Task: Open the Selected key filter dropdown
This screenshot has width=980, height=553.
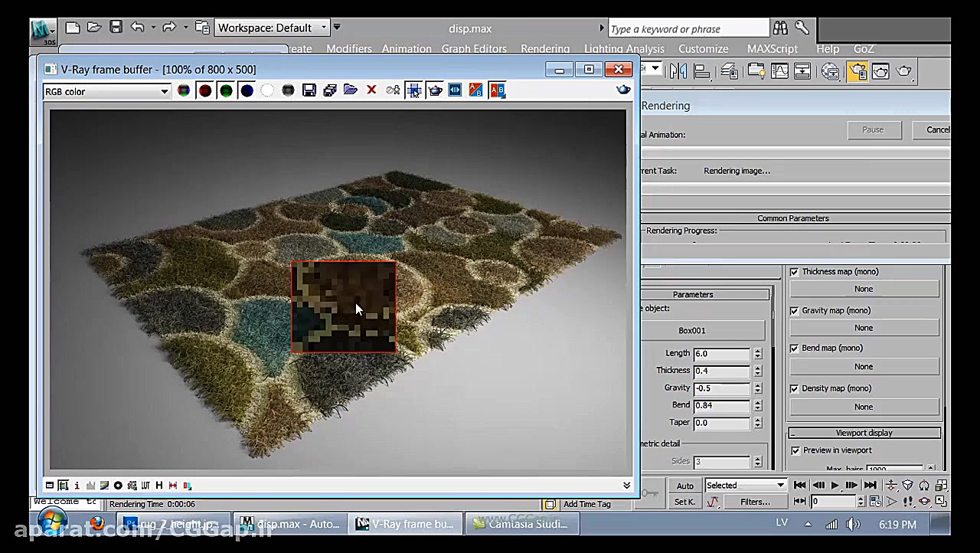Action: (746, 485)
